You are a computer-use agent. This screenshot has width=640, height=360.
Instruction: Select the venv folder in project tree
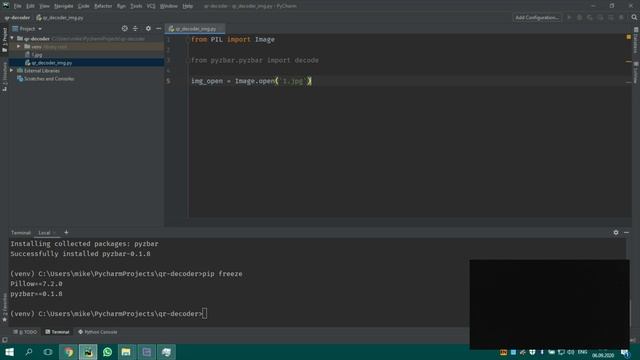tap(87, 47)
